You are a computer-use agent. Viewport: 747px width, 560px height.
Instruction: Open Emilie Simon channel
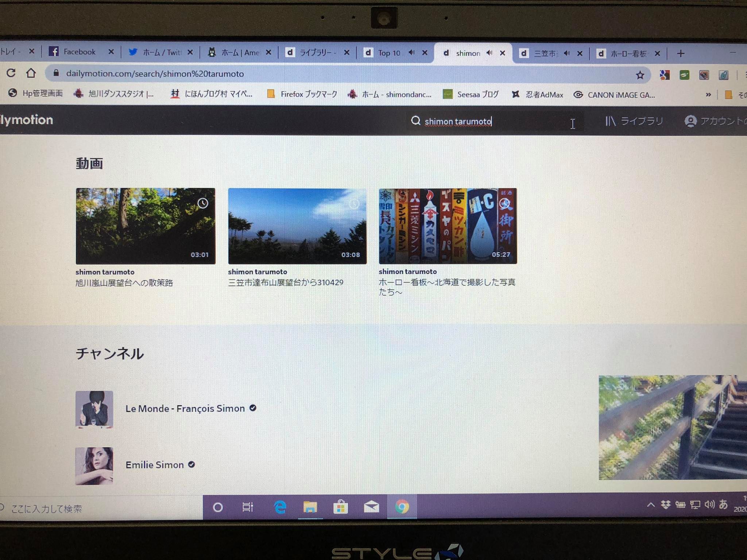point(155,465)
